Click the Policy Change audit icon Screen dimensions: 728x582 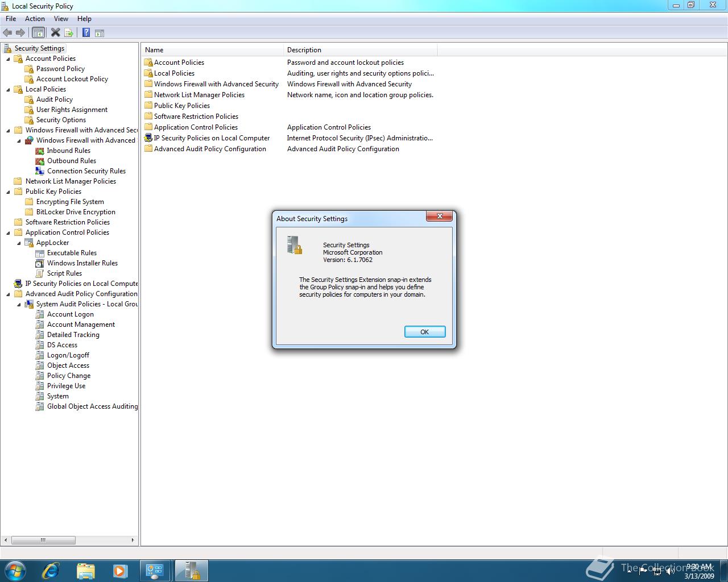40,376
